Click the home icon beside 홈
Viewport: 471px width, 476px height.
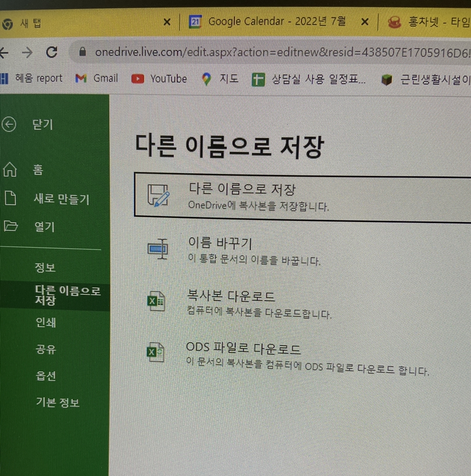click(10, 169)
